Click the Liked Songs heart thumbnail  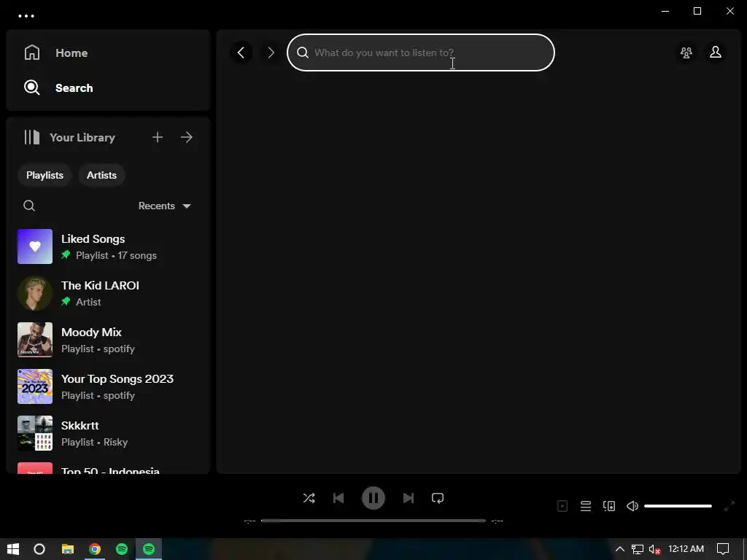(35, 246)
